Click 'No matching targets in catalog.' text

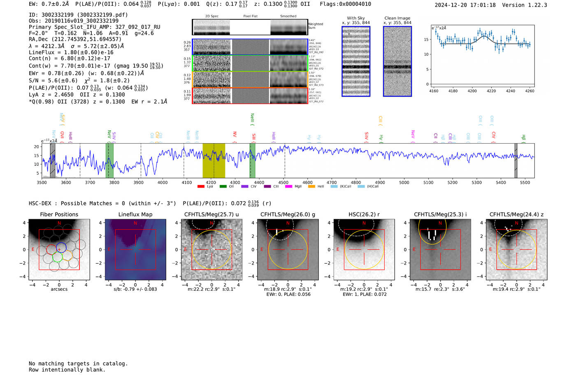[x=78, y=364]
